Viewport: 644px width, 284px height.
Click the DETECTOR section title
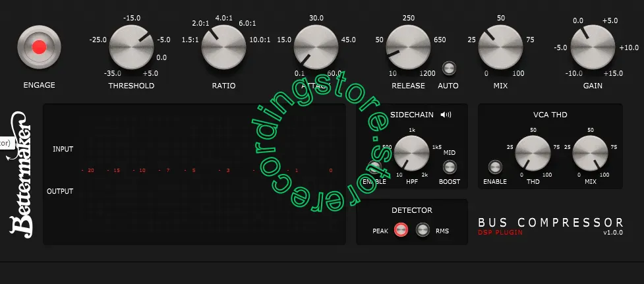412,210
